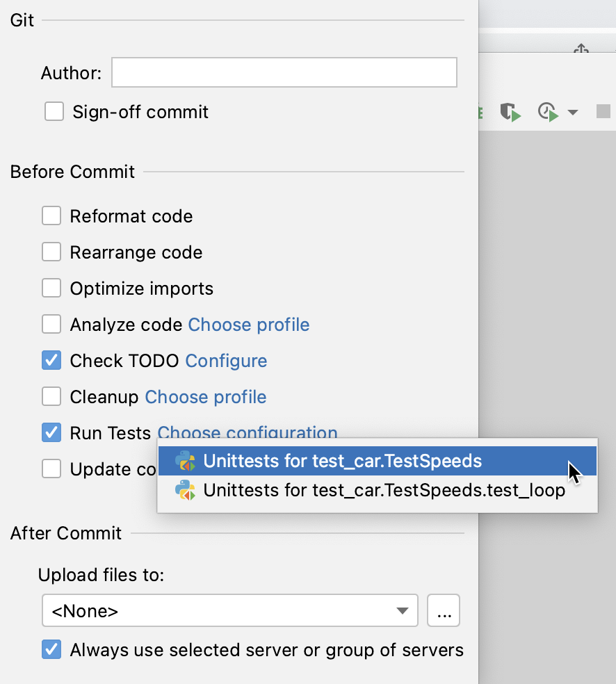Click the browse ellipsis button for servers

coord(444,610)
